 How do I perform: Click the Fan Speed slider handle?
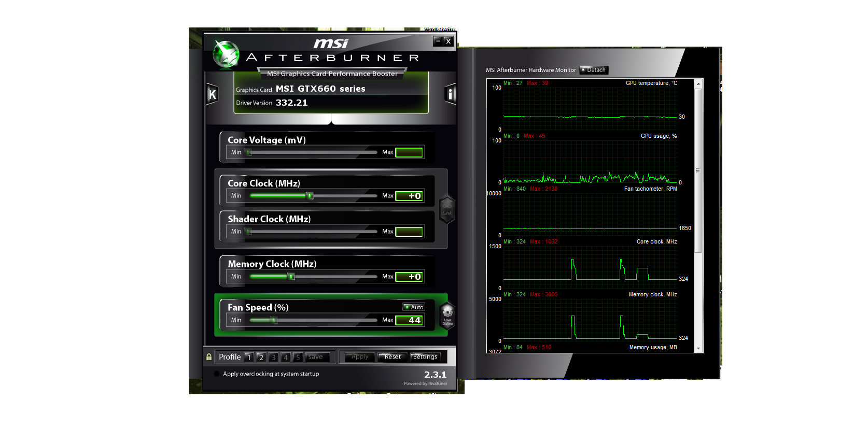click(x=274, y=320)
